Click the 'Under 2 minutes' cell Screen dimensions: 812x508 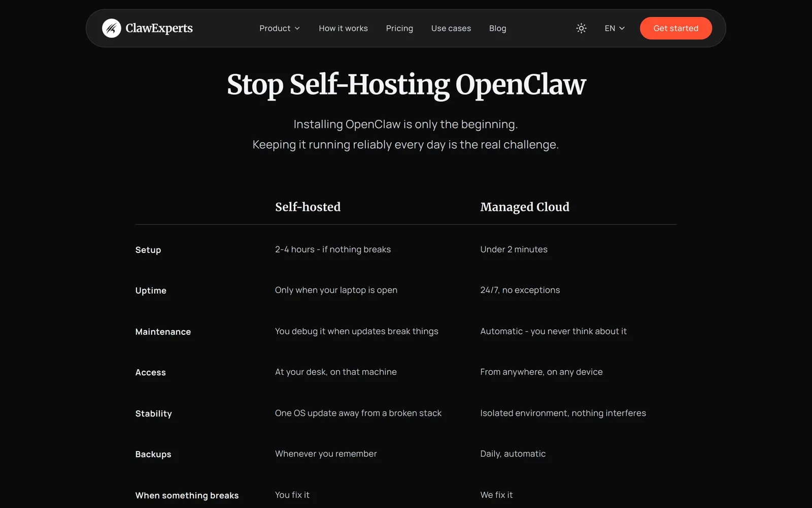tap(514, 249)
